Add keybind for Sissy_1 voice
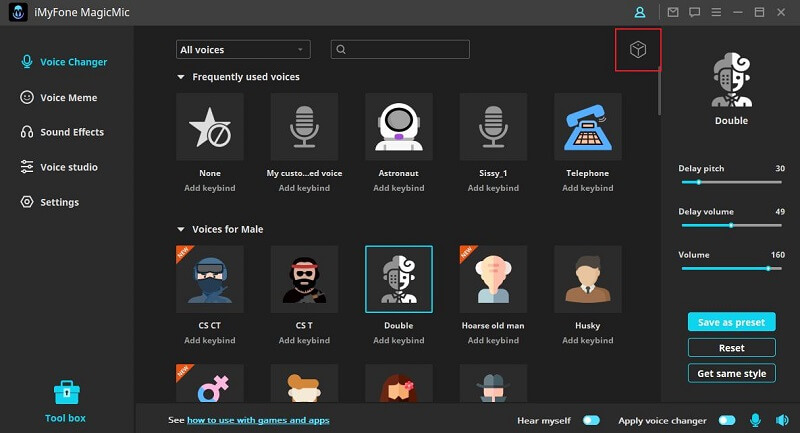This screenshot has width=800, height=433. (x=493, y=188)
